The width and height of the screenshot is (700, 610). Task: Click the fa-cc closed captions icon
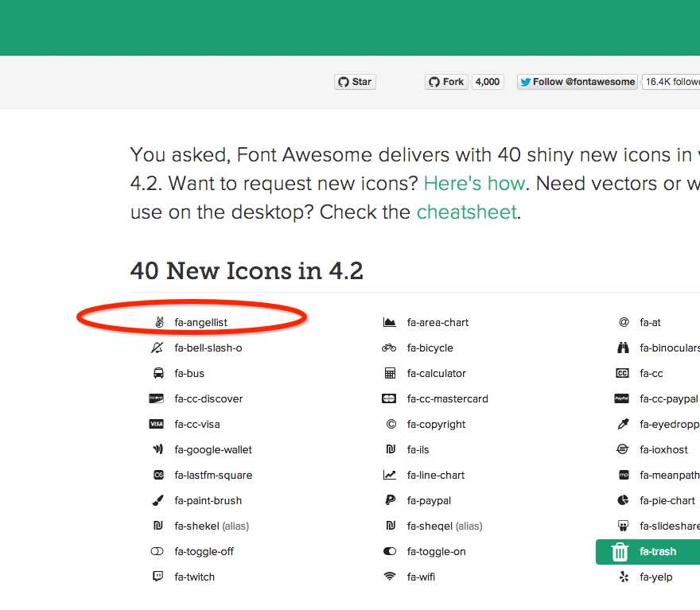622,373
